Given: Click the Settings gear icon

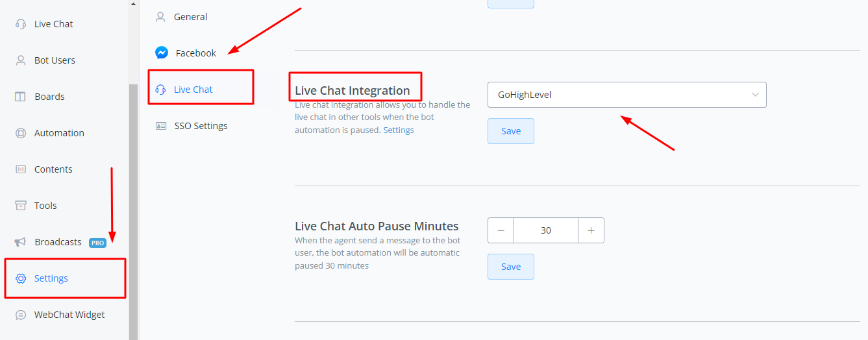Looking at the screenshot, I should [21, 278].
